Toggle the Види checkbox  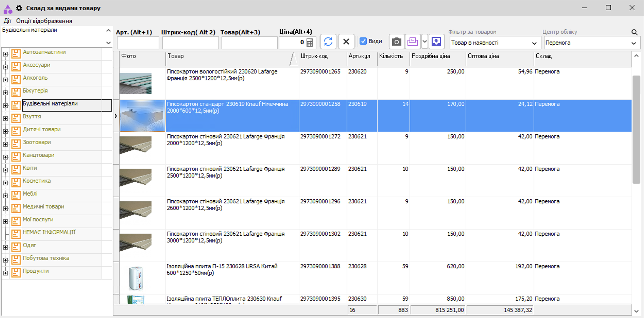pos(363,41)
